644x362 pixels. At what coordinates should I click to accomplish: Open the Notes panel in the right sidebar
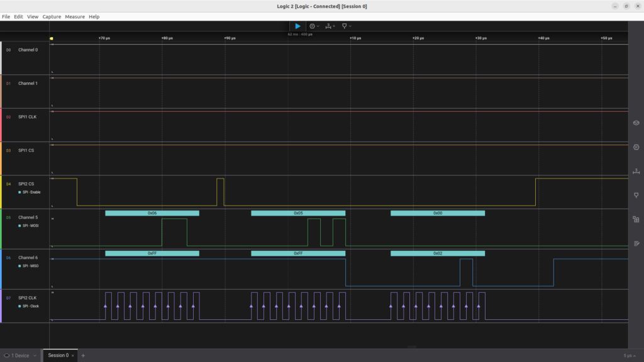tap(636, 243)
